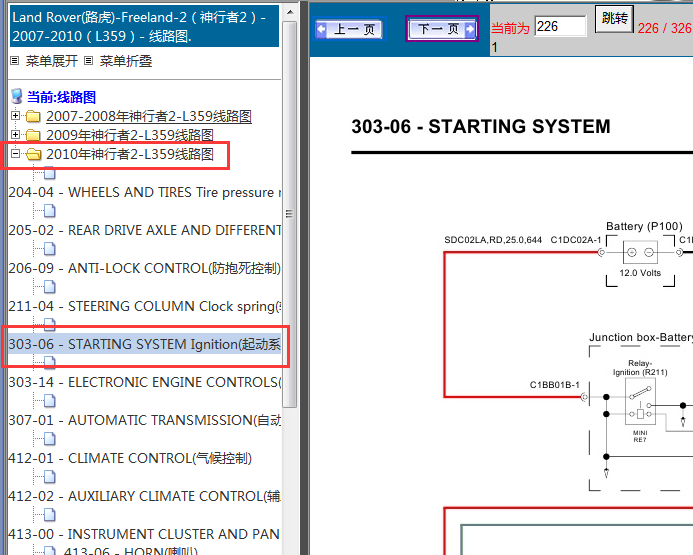The image size is (693, 555).
Task: Select 303-06 STARTING SYSTEM Ignition entry
Action: click(x=145, y=344)
